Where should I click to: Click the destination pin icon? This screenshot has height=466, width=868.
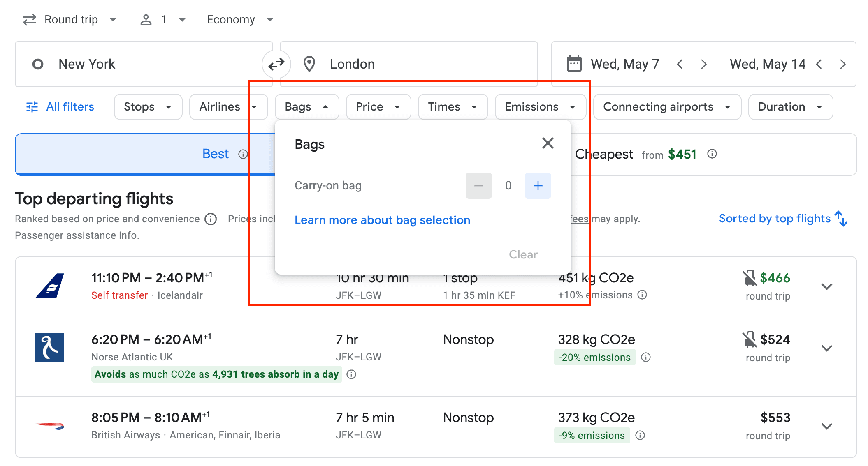(x=309, y=64)
